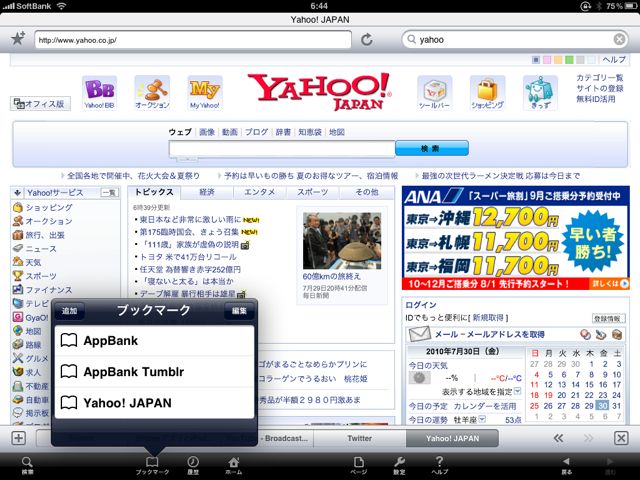Tap the URL address bar

tap(193, 40)
